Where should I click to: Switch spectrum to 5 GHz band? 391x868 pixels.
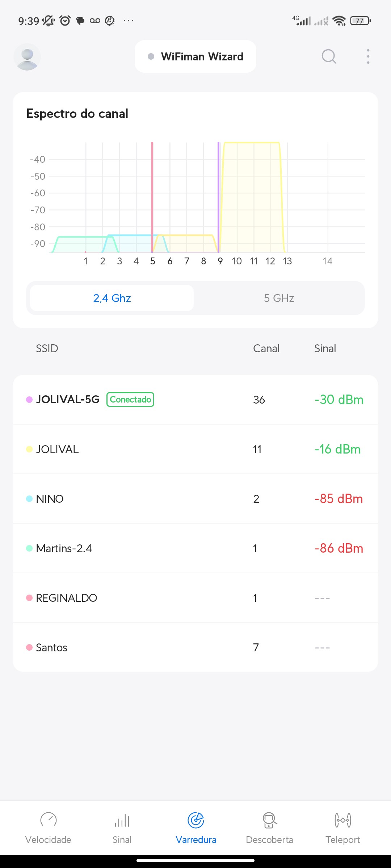click(279, 298)
